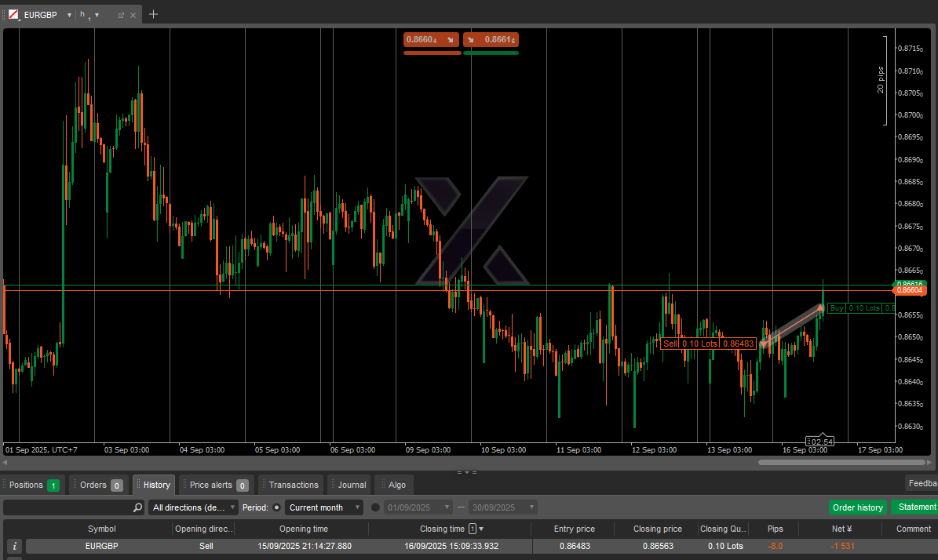Screen dimensions: 938x560
Task: Collapse the bottom panel using splitter arrow
Action: pyautogui.click(x=466, y=472)
